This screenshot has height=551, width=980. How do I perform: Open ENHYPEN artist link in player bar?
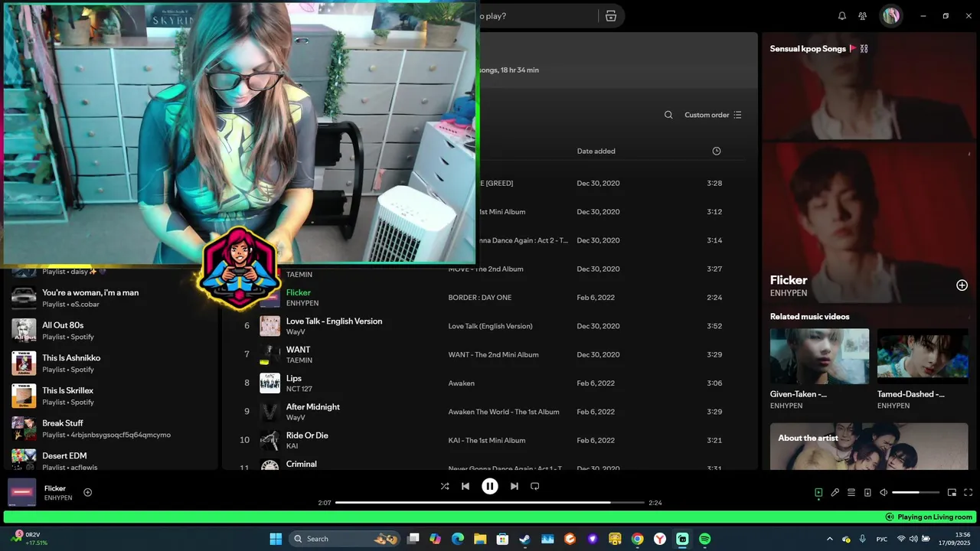[x=58, y=498]
